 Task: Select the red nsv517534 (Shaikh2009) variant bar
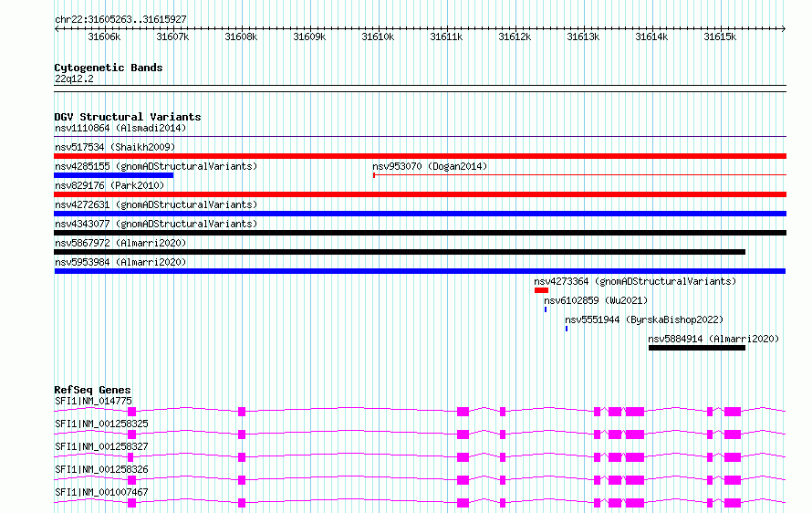pos(420,156)
